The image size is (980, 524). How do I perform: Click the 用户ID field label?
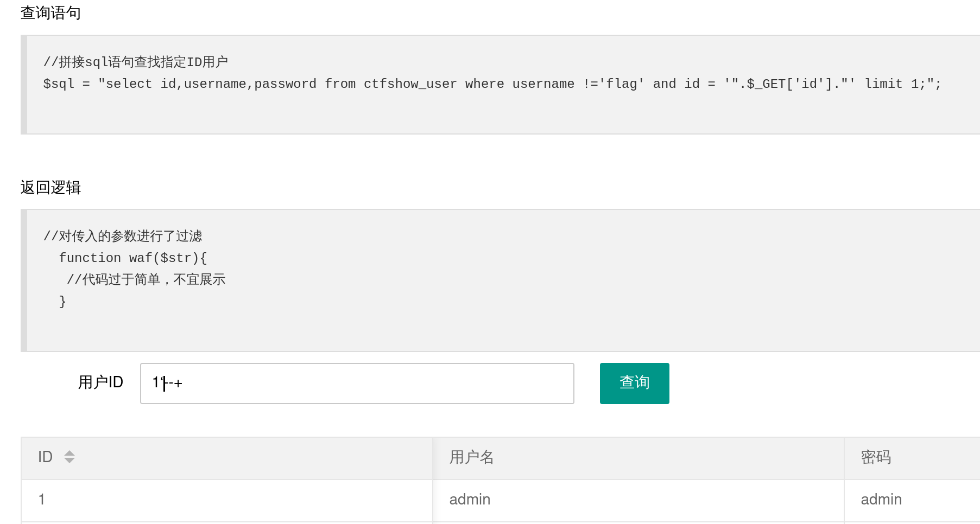tap(100, 382)
